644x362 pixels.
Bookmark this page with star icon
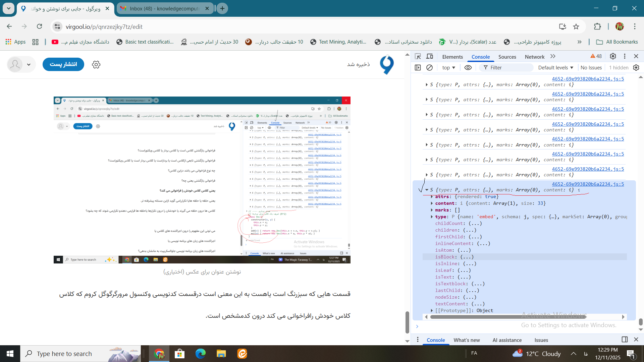point(576,26)
